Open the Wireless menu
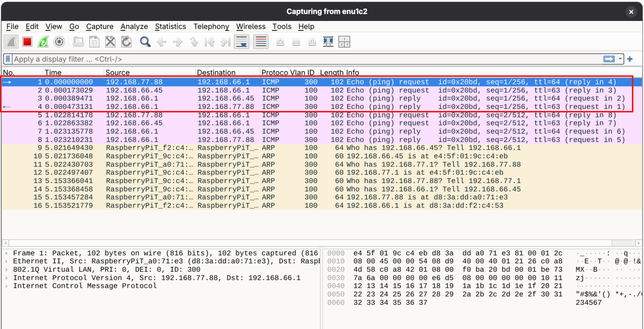Viewport: 644px width, 329px height. pyautogui.click(x=251, y=26)
